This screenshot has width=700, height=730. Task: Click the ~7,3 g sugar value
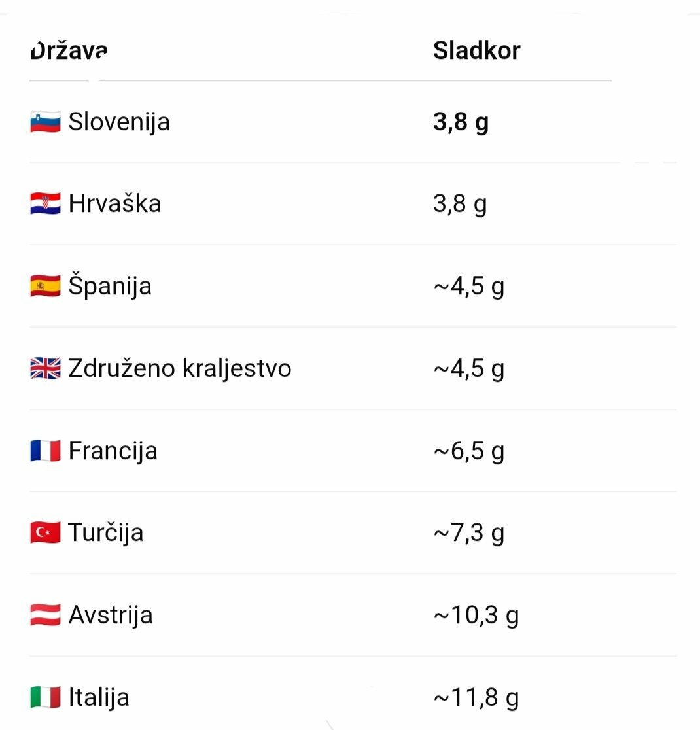tap(468, 533)
